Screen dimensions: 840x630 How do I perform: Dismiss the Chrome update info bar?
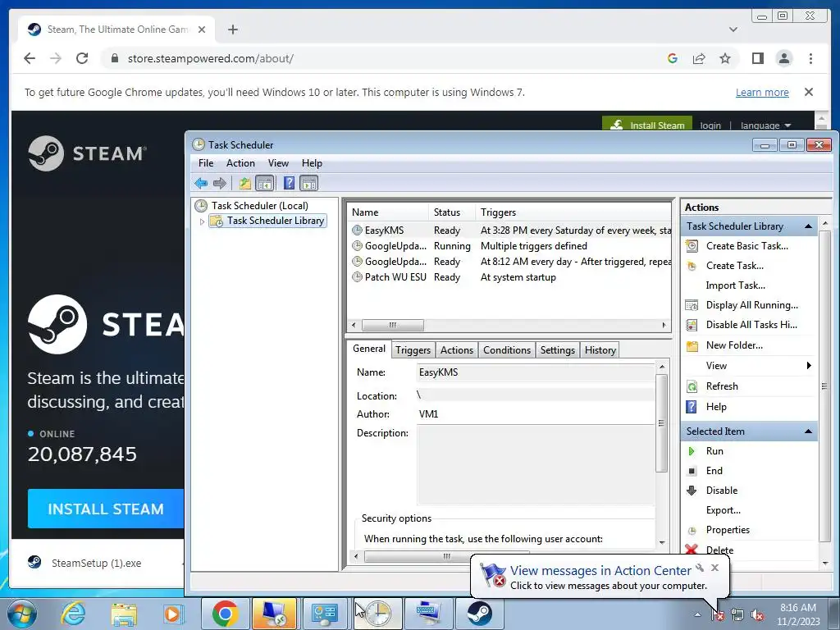pyautogui.click(x=809, y=92)
